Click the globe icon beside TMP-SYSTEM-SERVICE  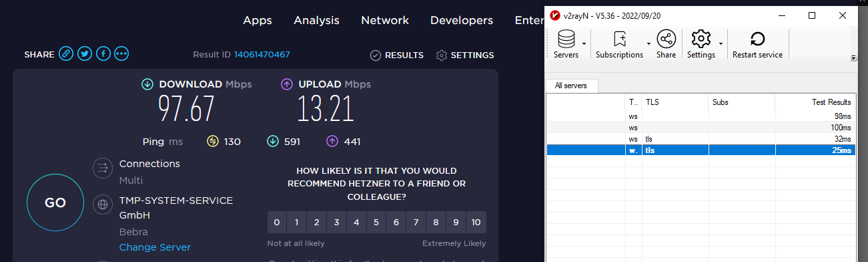point(102,204)
